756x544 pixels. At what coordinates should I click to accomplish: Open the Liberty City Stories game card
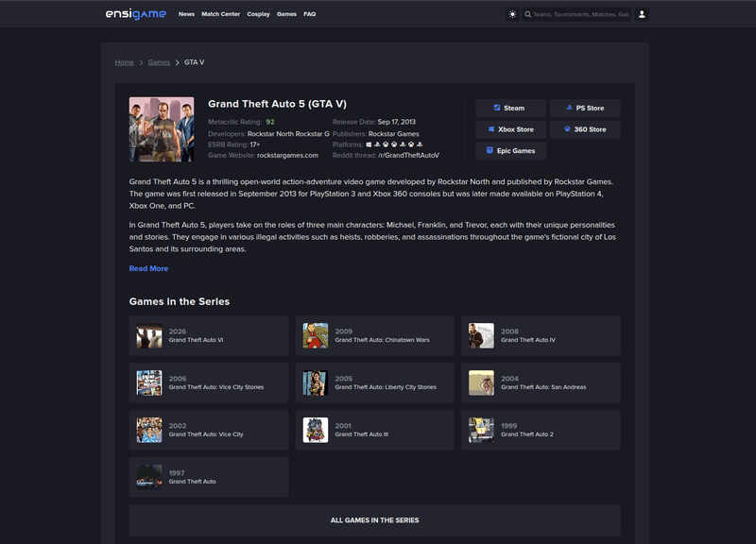click(374, 382)
